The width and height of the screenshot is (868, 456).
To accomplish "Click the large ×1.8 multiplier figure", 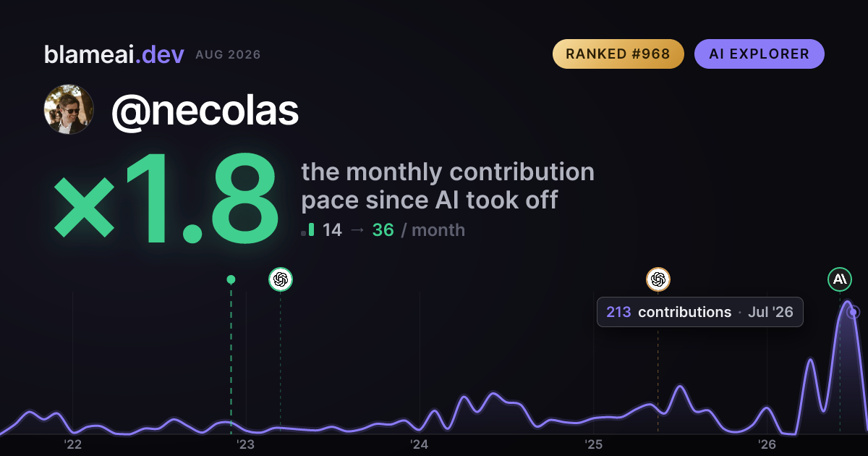I will 166,201.
